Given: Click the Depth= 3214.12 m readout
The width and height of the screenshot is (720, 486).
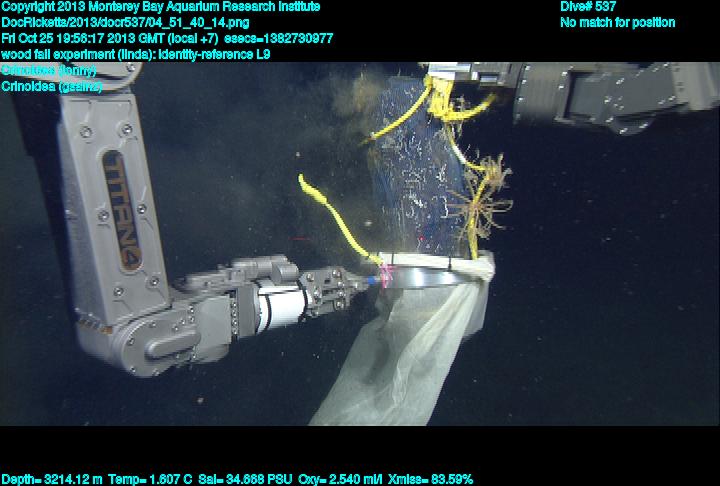Looking at the screenshot, I should [46, 479].
